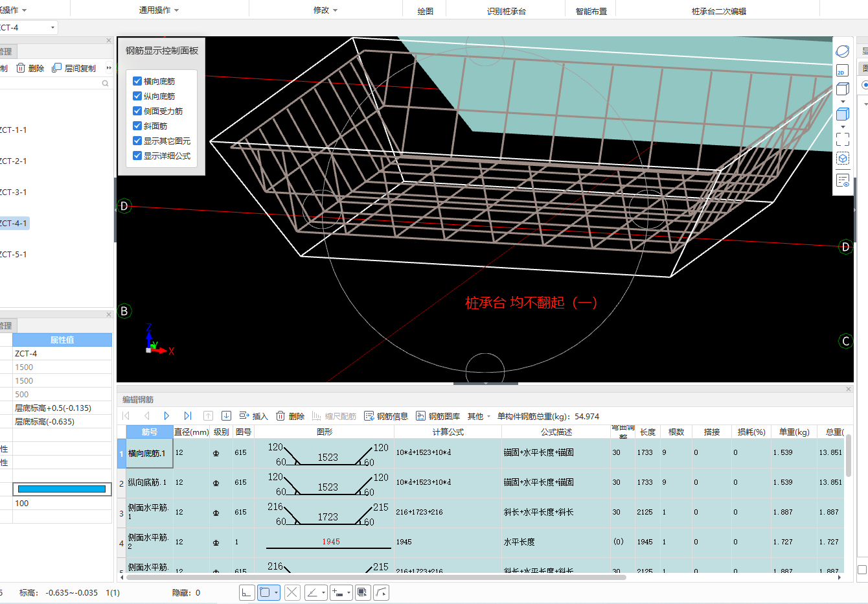Click the stacked windows select icon

click(363, 592)
